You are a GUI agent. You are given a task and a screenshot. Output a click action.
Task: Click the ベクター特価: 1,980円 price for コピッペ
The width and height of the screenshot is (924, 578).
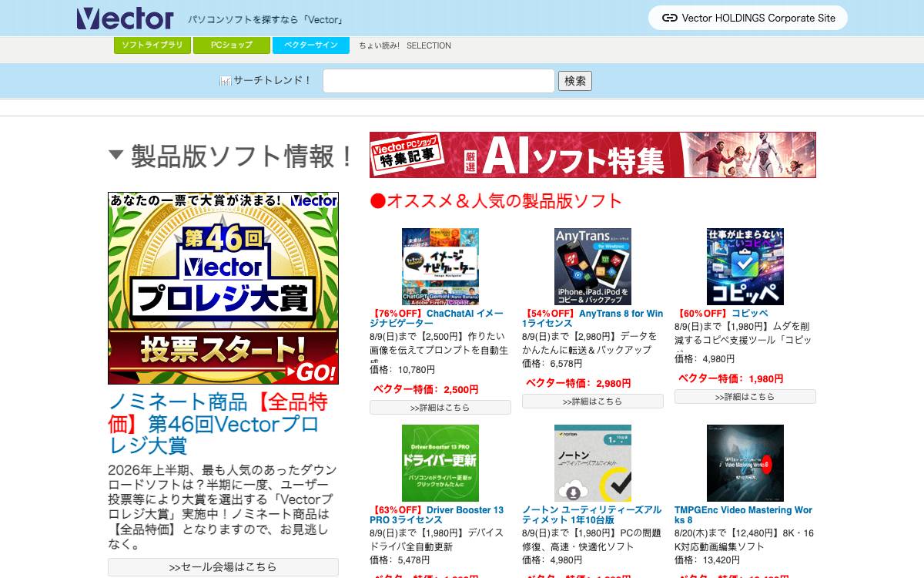point(731,378)
